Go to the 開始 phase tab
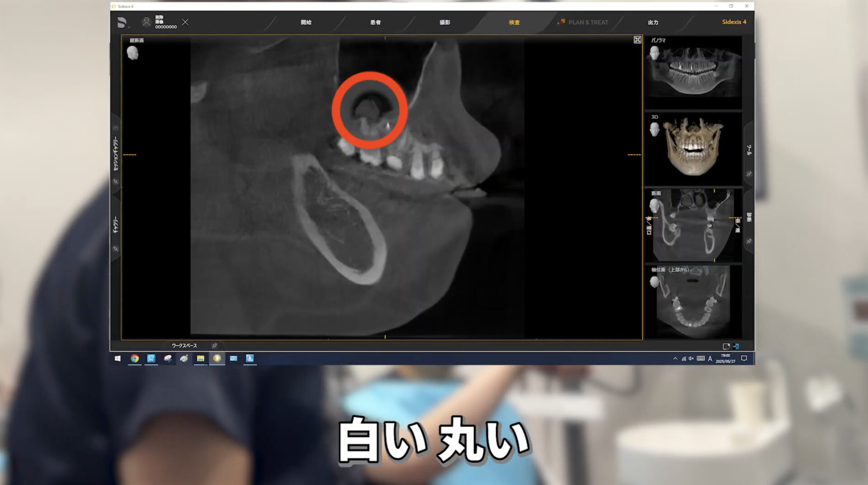Image resolution: width=868 pixels, height=485 pixels. click(x=306, y=23)
